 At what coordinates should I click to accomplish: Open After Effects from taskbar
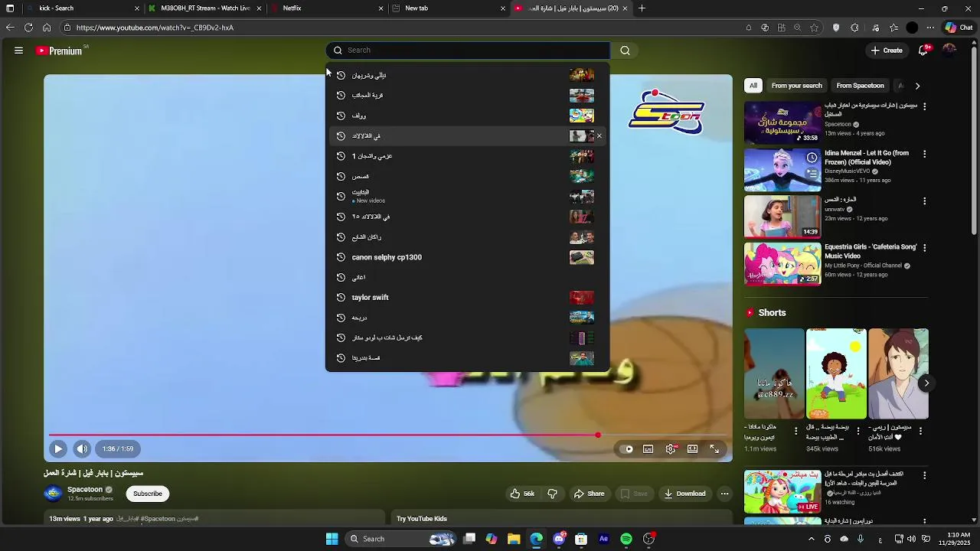pos(603,539)
